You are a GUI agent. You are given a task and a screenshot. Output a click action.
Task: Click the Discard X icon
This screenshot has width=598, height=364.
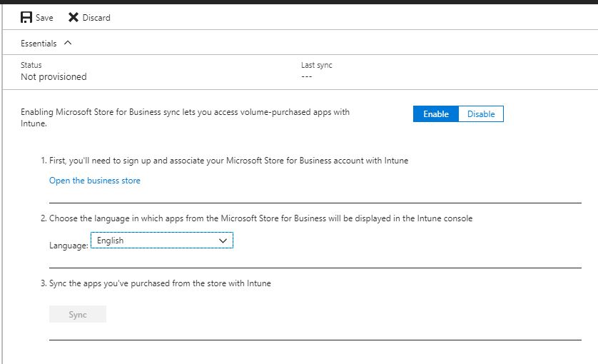click(x=74, y=17)
